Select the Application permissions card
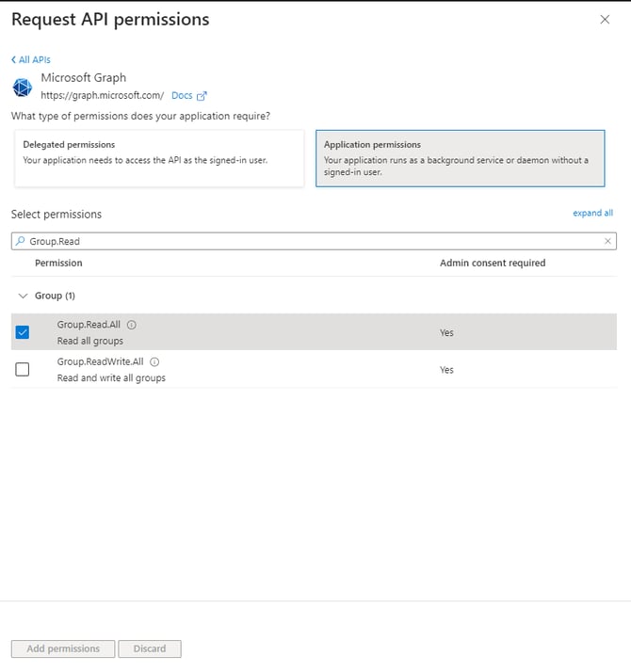The height and width of the screenshot is (672, 631). (x=461, y=158)
